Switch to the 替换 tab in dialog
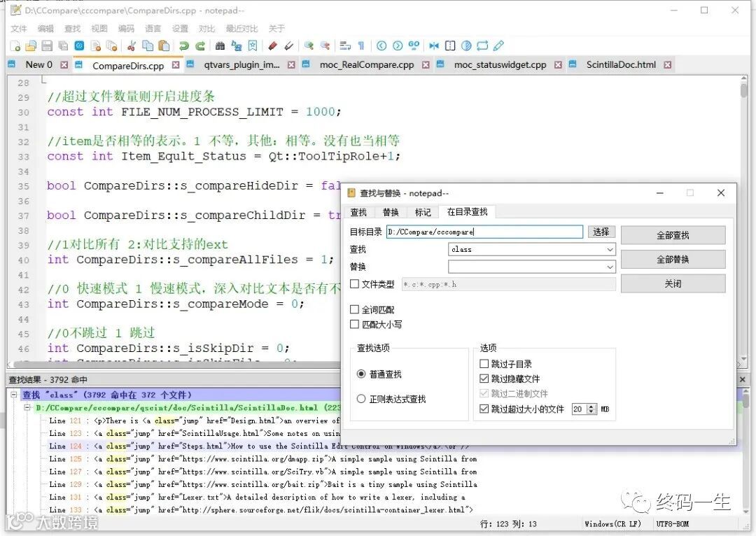 [x=391, y=212]
